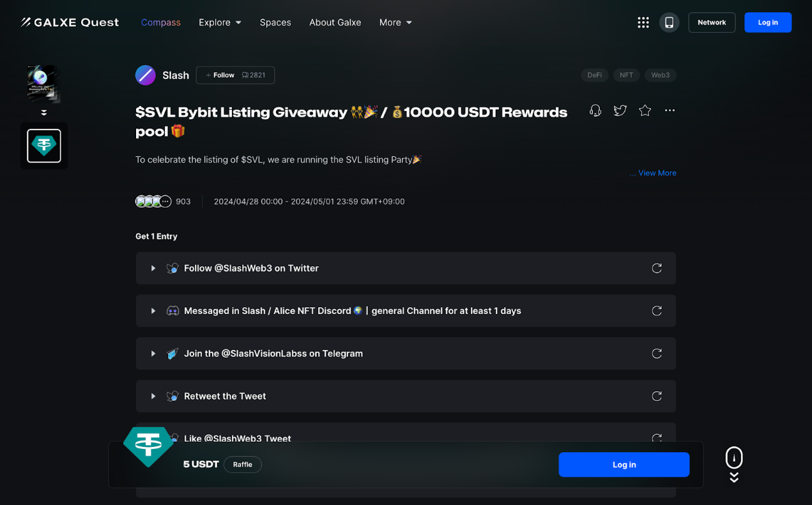812x505 pixels.
Task: Click the Network selector button
Action: tap(712, 22)
